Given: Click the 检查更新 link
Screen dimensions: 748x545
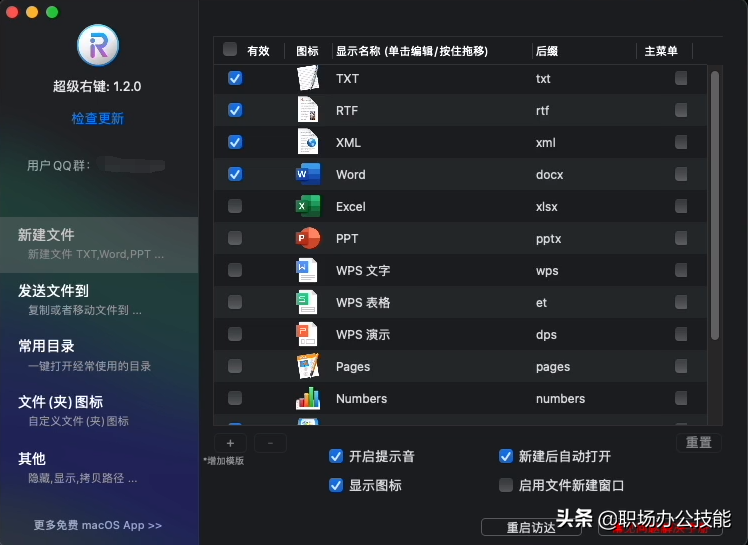Looking at the screenshot, I should point(98,118).
